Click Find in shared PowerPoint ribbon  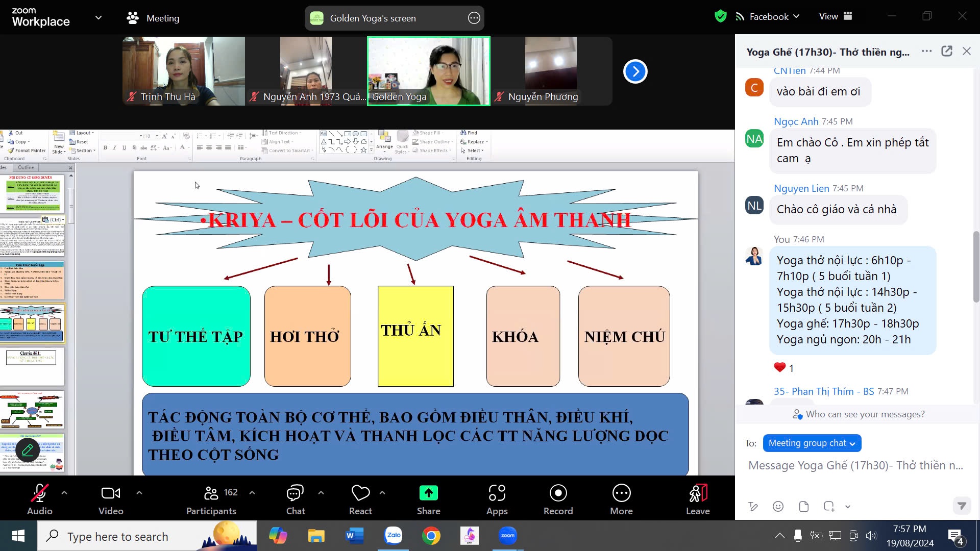tap(469, 133)
